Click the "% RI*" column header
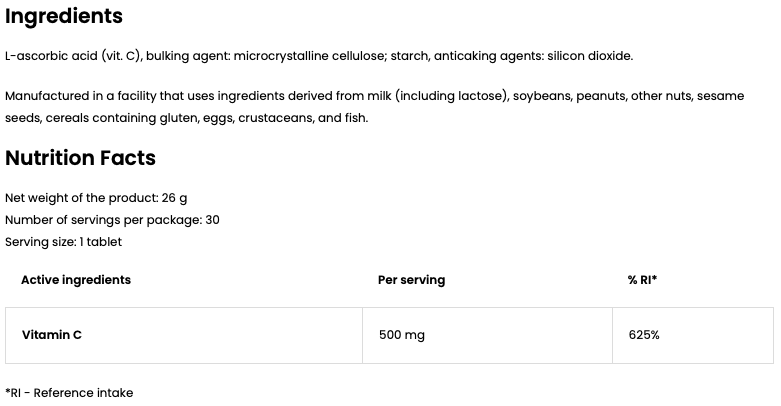Image resolution: width=781 pixels, height=406 pixels. [x=642, y=280]
